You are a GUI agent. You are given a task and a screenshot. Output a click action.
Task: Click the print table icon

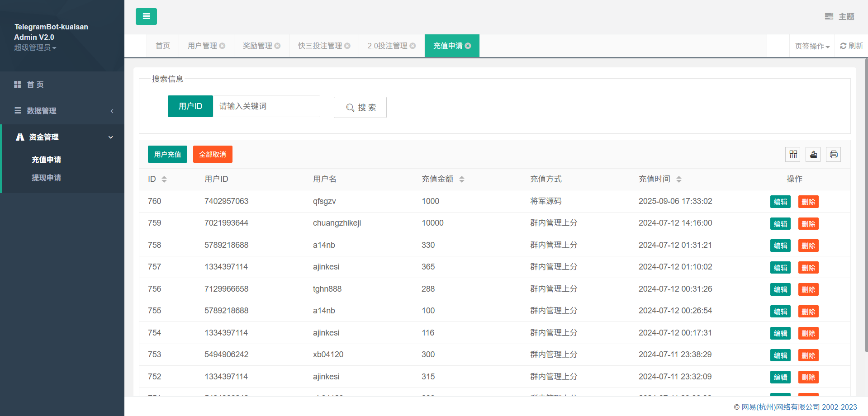833,155
